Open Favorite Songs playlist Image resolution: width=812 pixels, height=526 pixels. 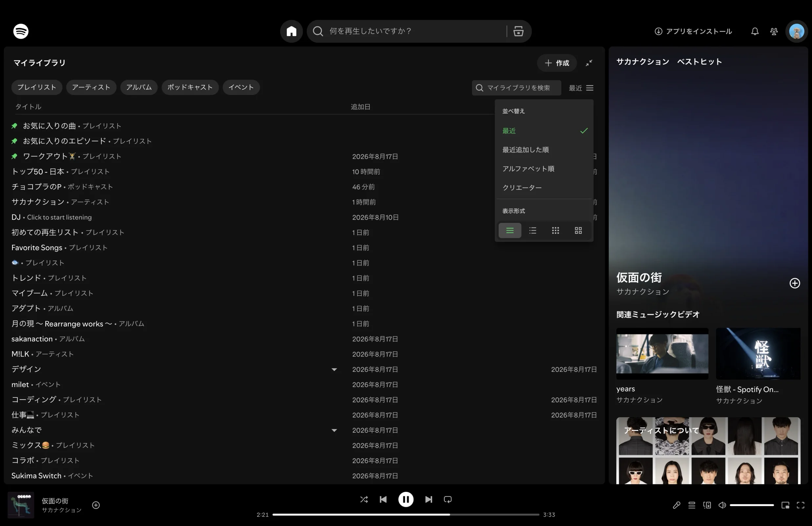pos(304,248)
